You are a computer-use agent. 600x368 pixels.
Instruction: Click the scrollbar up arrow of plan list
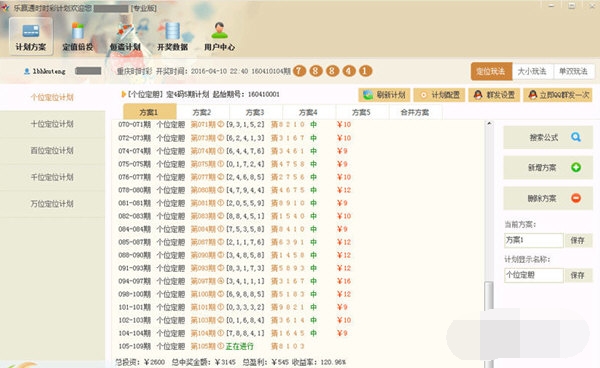point(489,124)
